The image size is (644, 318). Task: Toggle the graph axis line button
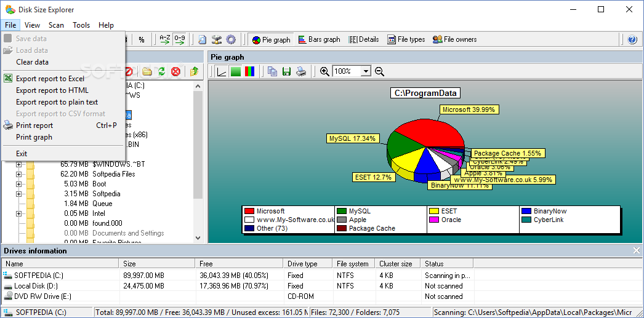[222, 71]
